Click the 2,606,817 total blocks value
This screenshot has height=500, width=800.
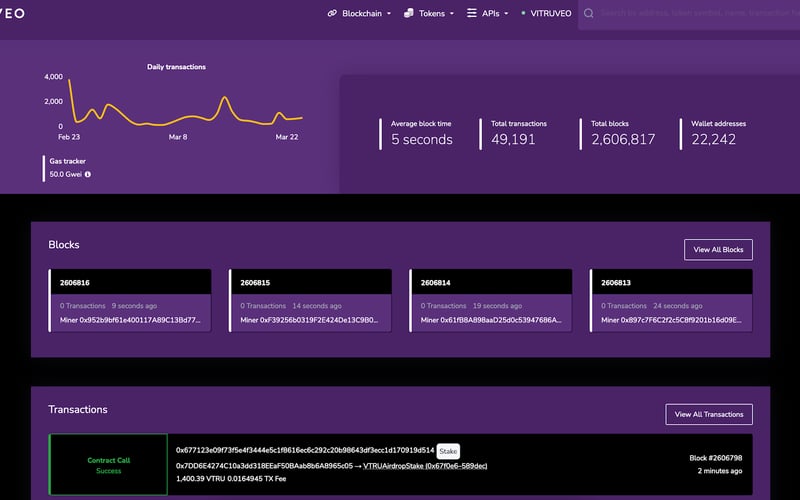pyautogui.click(x=623, y=139)
